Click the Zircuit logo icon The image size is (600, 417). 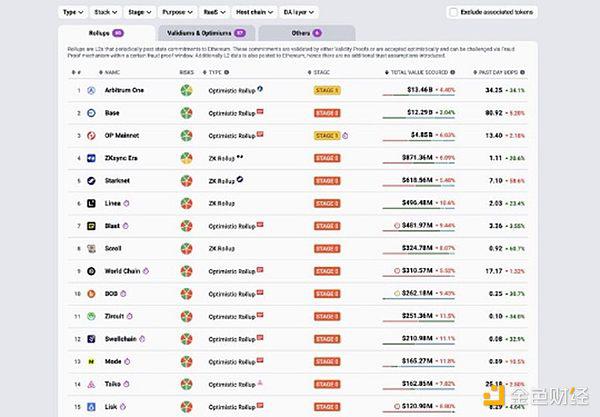click(x=91, y=316)
